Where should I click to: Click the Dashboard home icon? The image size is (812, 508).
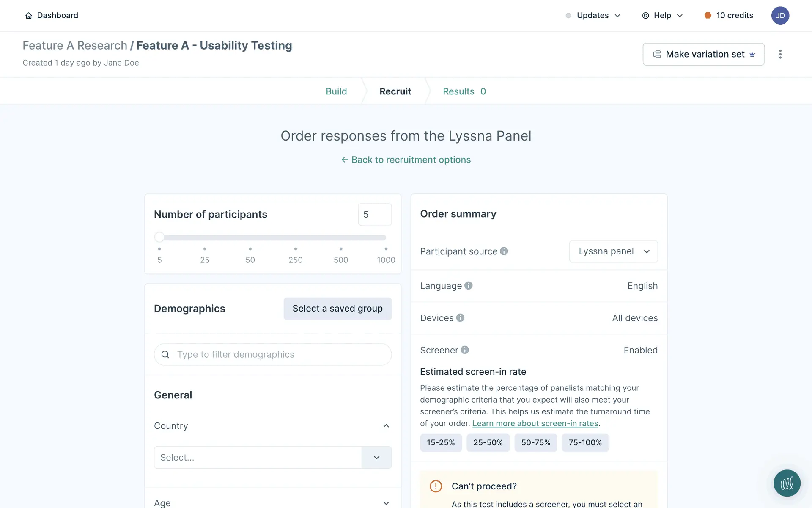pos(29,16)
